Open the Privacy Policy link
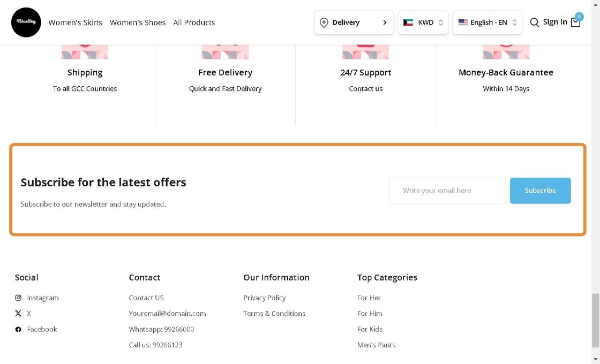 pos(265,298)
